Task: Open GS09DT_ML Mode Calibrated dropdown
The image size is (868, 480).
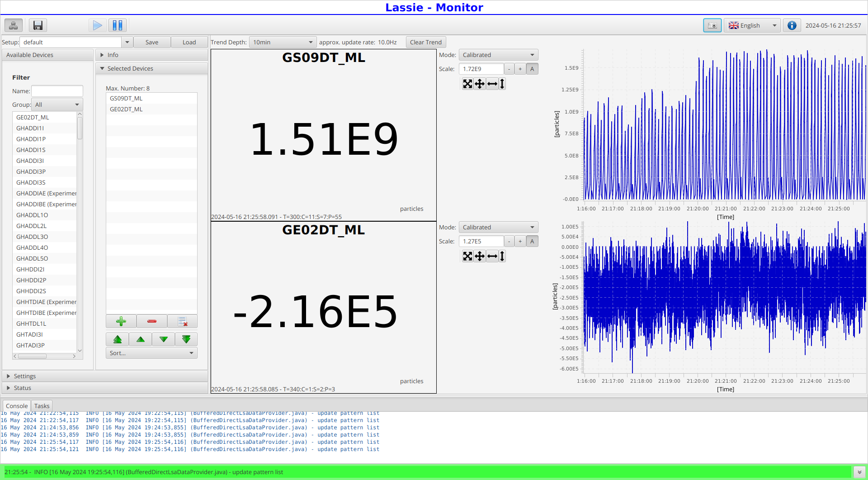Action: (x=498, y=55)
